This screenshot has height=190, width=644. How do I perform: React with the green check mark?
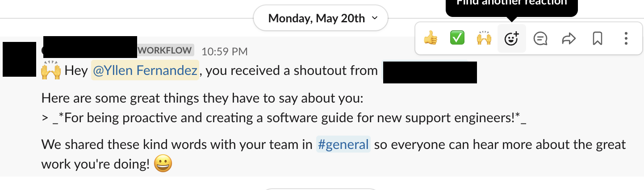(x=457, y=39)
